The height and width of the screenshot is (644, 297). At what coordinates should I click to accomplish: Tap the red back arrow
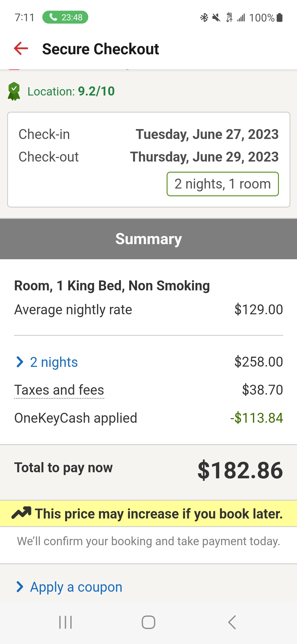pos(21,49)
